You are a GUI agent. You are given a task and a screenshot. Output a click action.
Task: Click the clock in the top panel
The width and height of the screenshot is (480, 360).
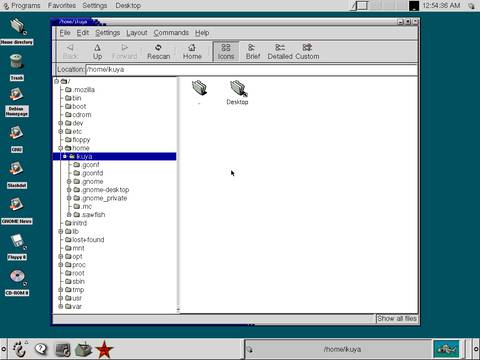coord(441,5)
